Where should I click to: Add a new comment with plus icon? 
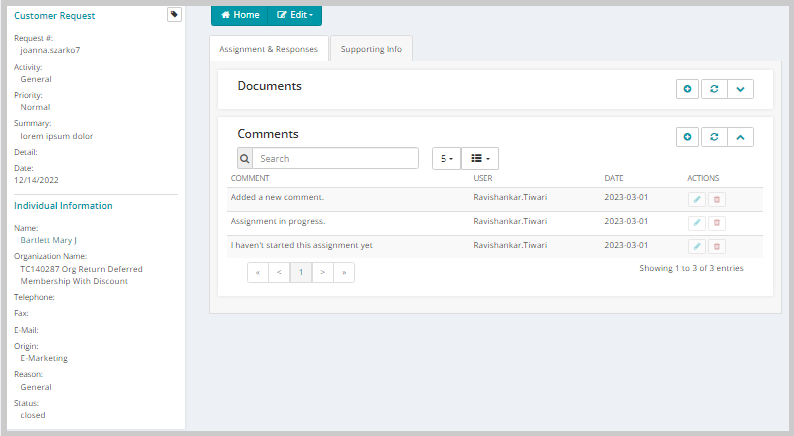[687, 137]
